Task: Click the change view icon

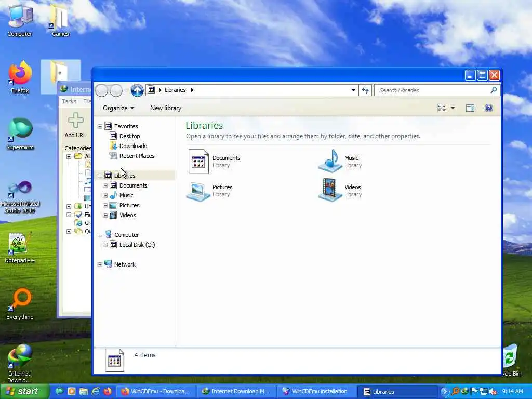Action: 442,108
